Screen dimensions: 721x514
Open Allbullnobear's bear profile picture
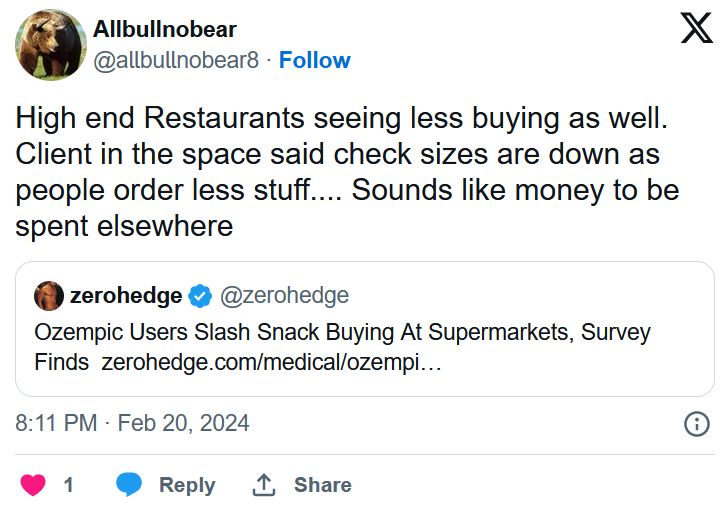coord(50,45)
